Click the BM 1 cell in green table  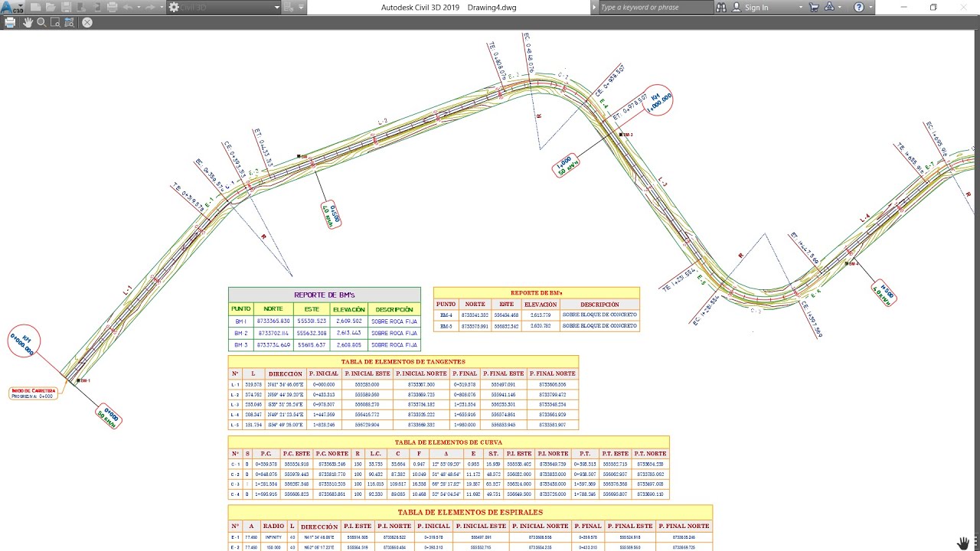pyautogui.click(x=240, y=321)
